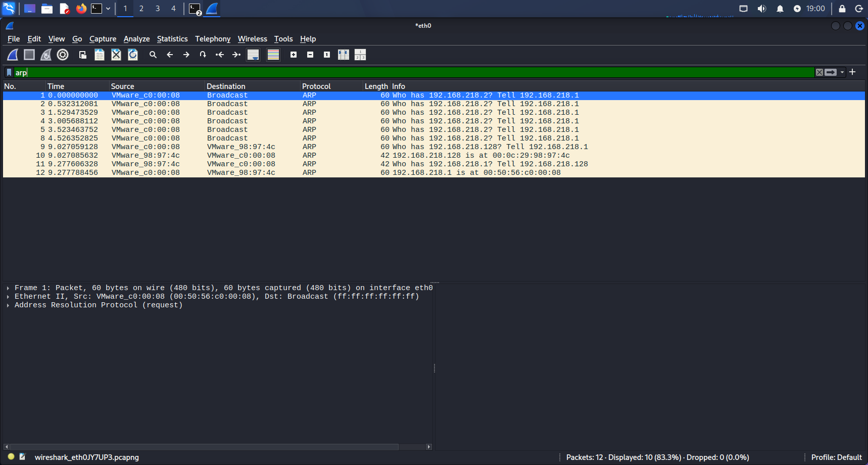Open the Telephony menu

point(213,39)
